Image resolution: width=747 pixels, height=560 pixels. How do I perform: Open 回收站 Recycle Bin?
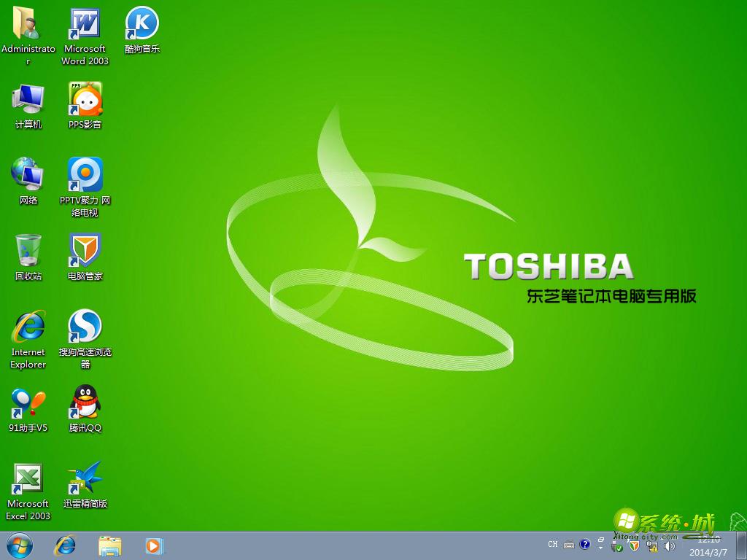(x=28, y=248)
